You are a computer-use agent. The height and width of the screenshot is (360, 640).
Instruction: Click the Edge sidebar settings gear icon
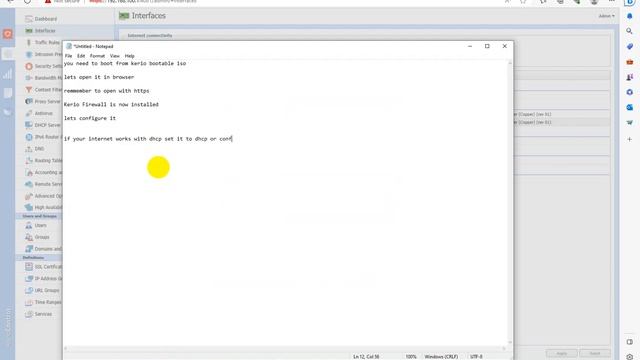[x=629, y=356]
